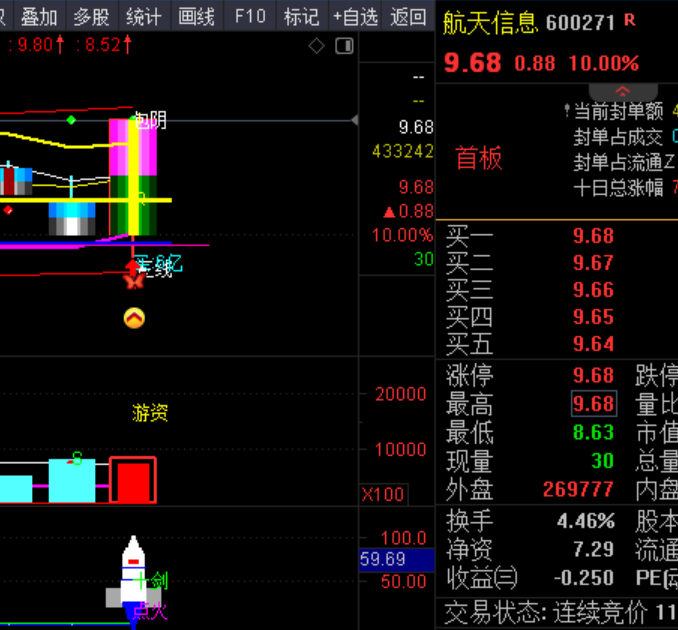Add stock via +自选 button
This screenshot has height=630, width=678.
click(355, 17)
